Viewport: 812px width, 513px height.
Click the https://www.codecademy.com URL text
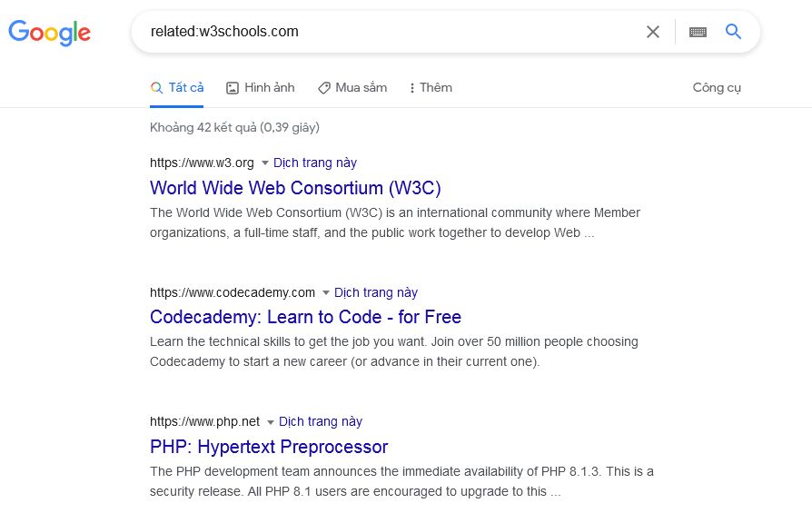click(x=233, y=292)
